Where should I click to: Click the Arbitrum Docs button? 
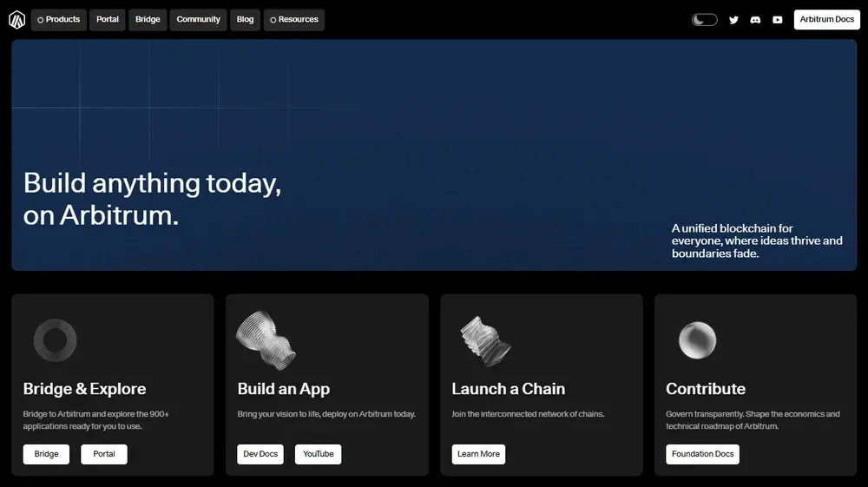[x=827, y=19]
